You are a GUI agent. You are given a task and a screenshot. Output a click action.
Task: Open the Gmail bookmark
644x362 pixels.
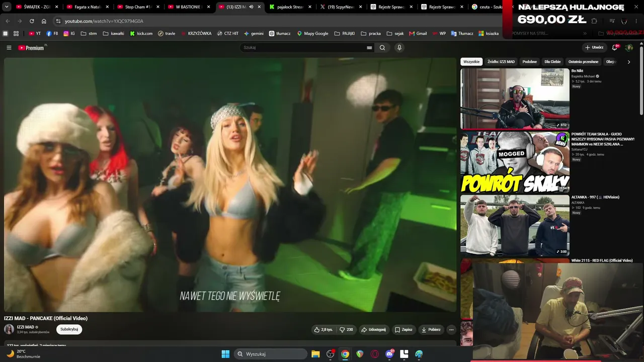point(418,34)
